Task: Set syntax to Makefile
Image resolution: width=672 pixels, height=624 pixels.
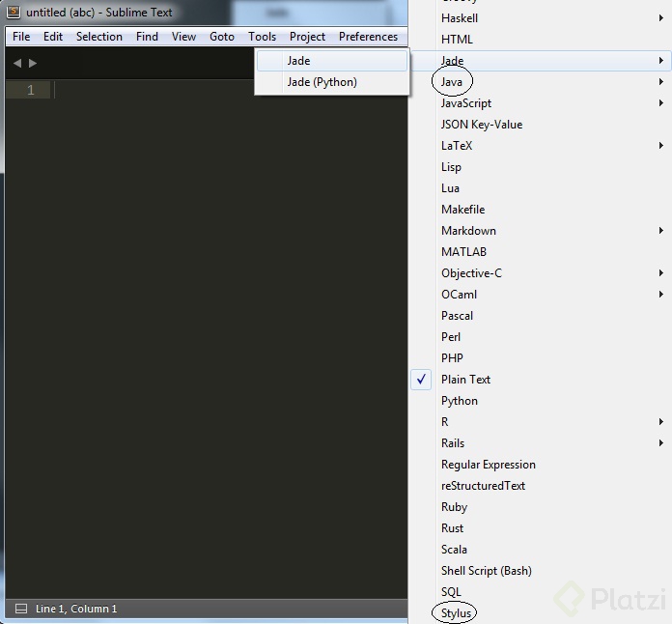Action: point(540,210)
